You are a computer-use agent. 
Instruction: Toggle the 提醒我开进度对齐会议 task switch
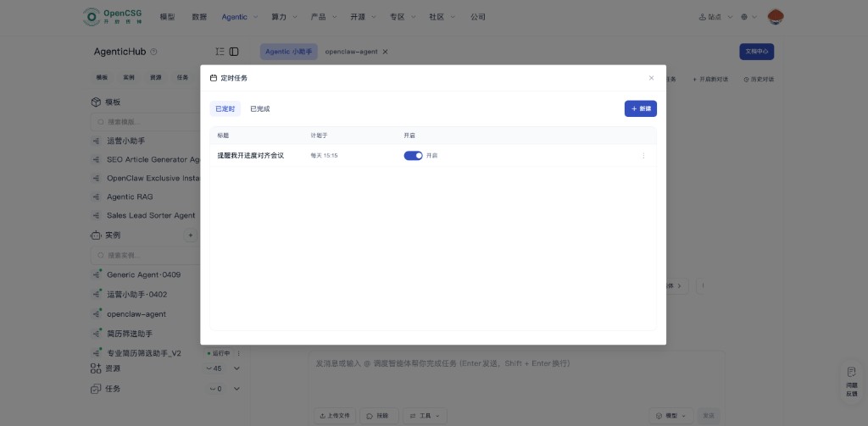(413, 156)
